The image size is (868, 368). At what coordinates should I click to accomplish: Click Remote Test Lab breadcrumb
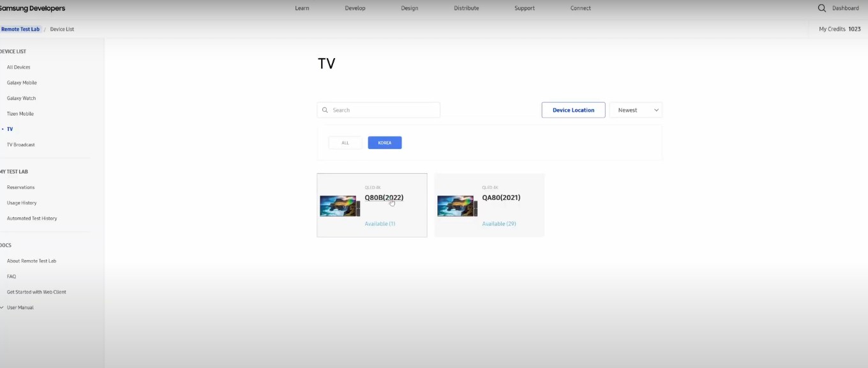[x=20, y=29]
